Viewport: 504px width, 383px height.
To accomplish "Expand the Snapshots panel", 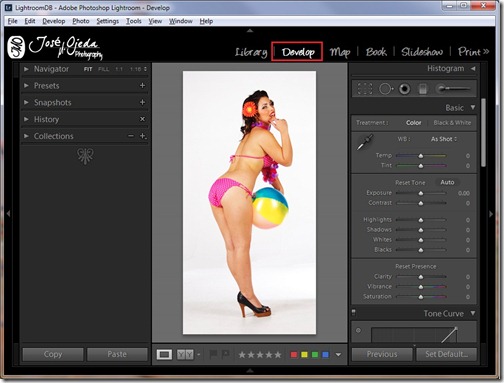I will (x=26, y=102).
